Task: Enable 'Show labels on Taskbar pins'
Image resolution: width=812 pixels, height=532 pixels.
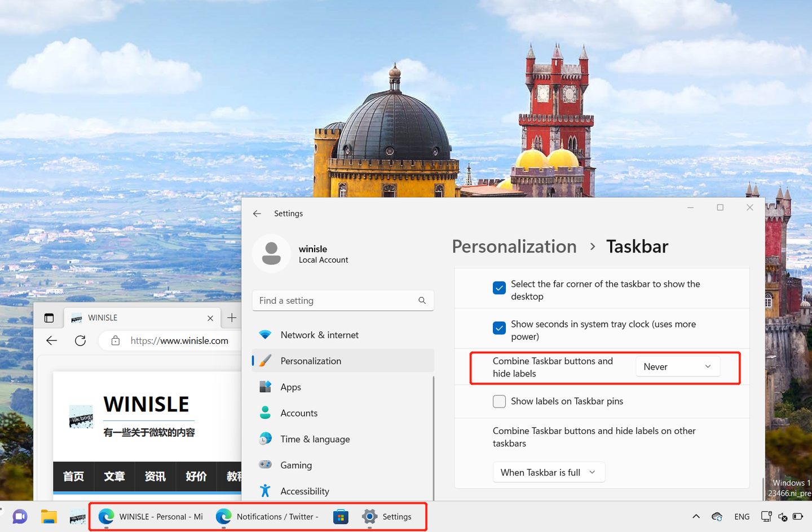Action: (499, 401)
